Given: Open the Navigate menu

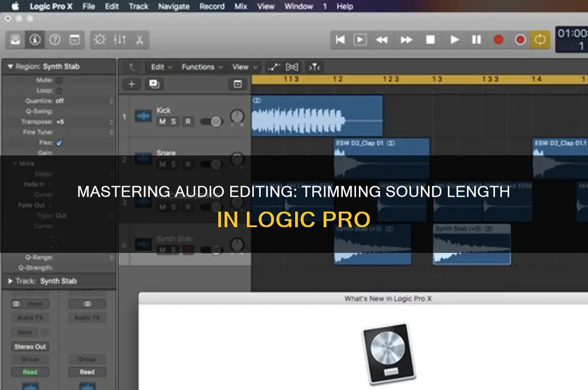Looking at the screenshot, I should pyautogui.click(x=173, y=6).
